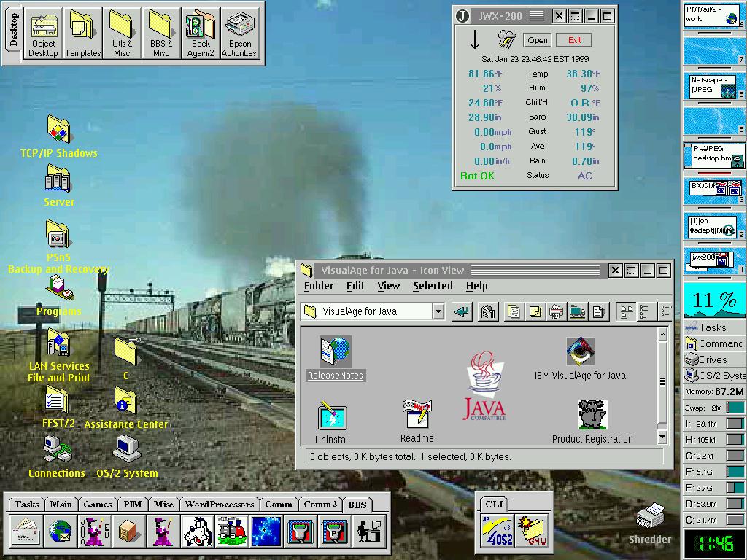Open the Utls & Misc folder
Viewport: 747px width, 560px height.
click(122, 34)
